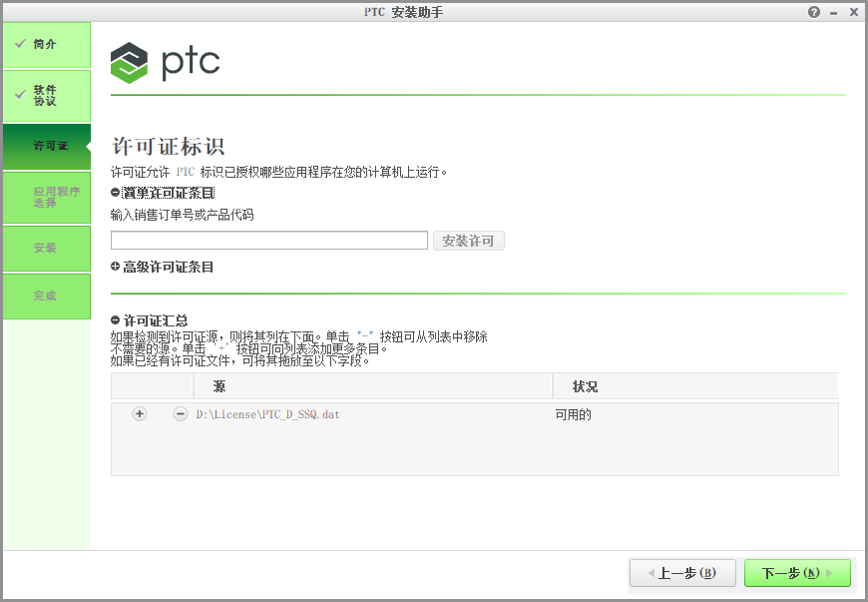Close the PTC 安装助手 window
This screenshot has width=868, height=602.
(854, 12)
